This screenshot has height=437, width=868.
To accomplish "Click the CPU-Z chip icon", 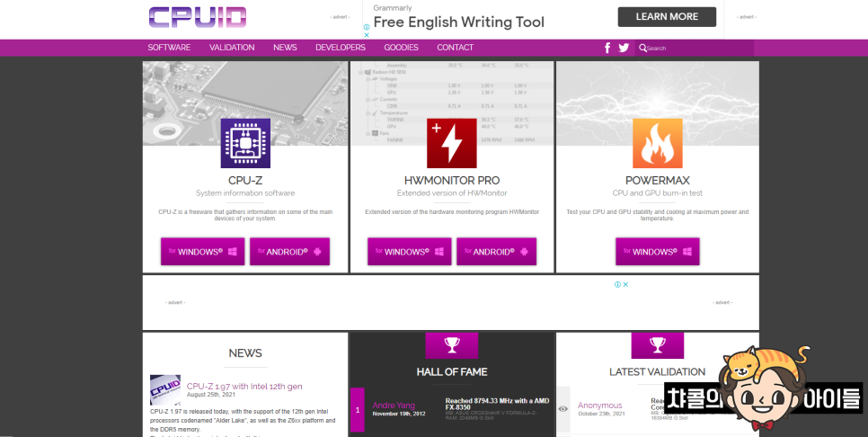I will click(x=246, y=143).
